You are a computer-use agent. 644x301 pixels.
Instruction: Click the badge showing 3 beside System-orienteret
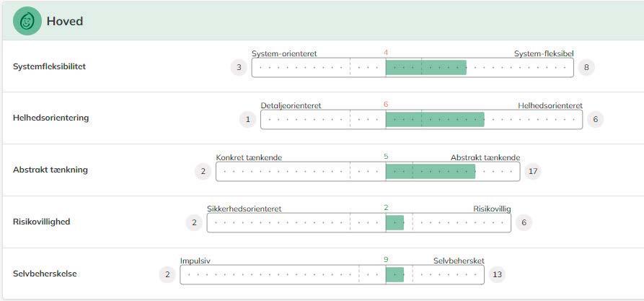click(239, 68)
